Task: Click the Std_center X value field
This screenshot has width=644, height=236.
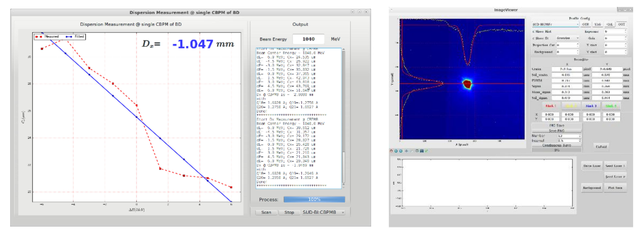Action: coord(567,75)
